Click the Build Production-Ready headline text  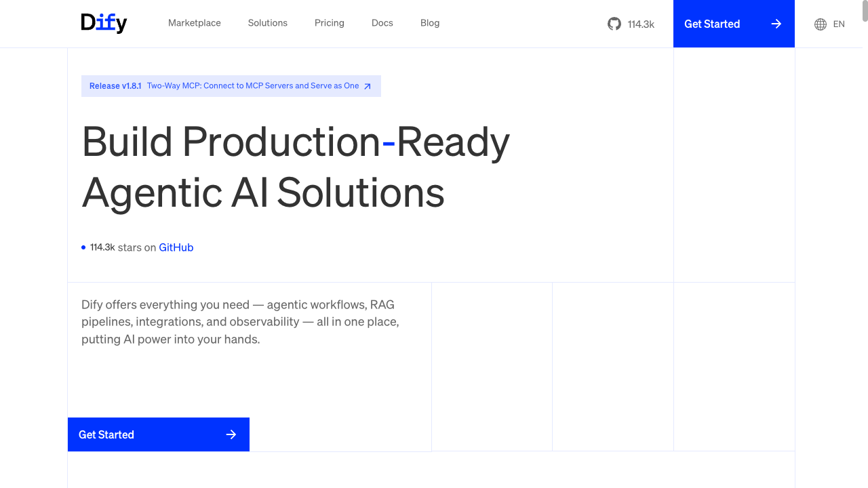296,142
